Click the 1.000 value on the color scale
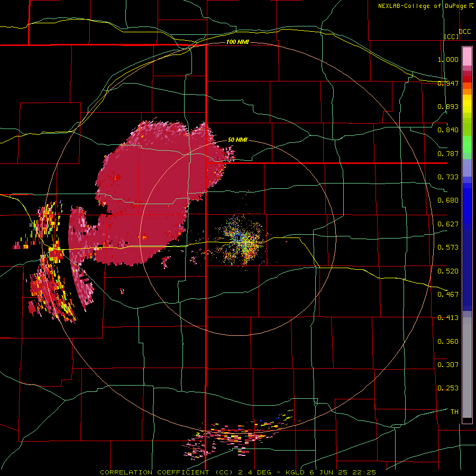Viewport: 476px width, 476px height. pos(448,59)
